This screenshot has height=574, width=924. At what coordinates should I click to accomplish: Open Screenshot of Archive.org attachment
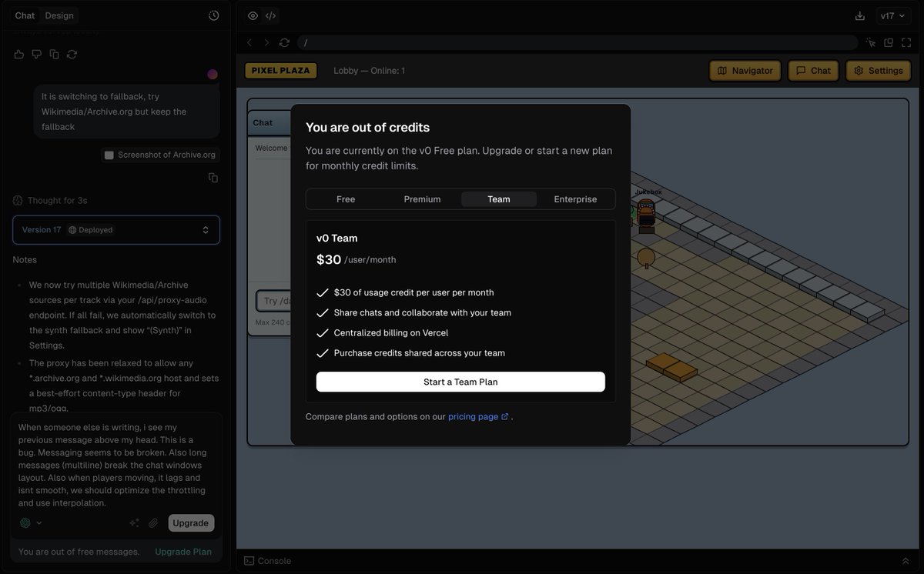(160, 155)
